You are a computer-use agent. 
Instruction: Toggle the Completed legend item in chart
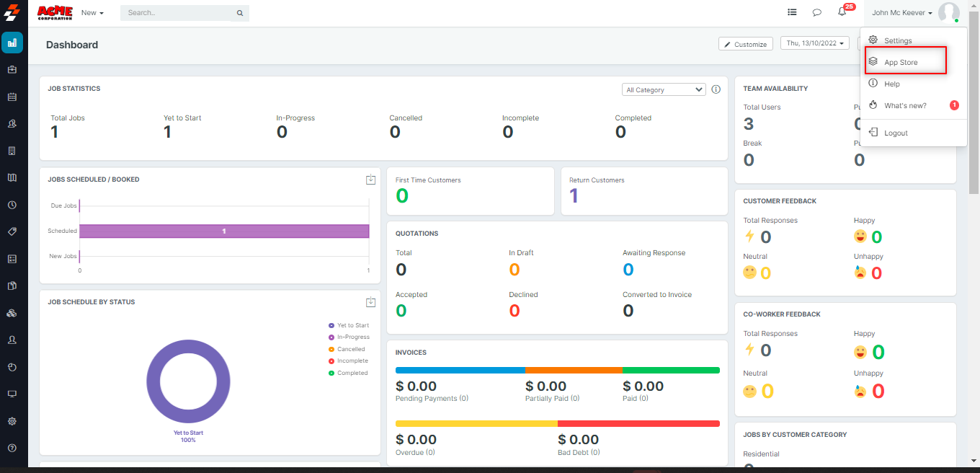(352, 373)
